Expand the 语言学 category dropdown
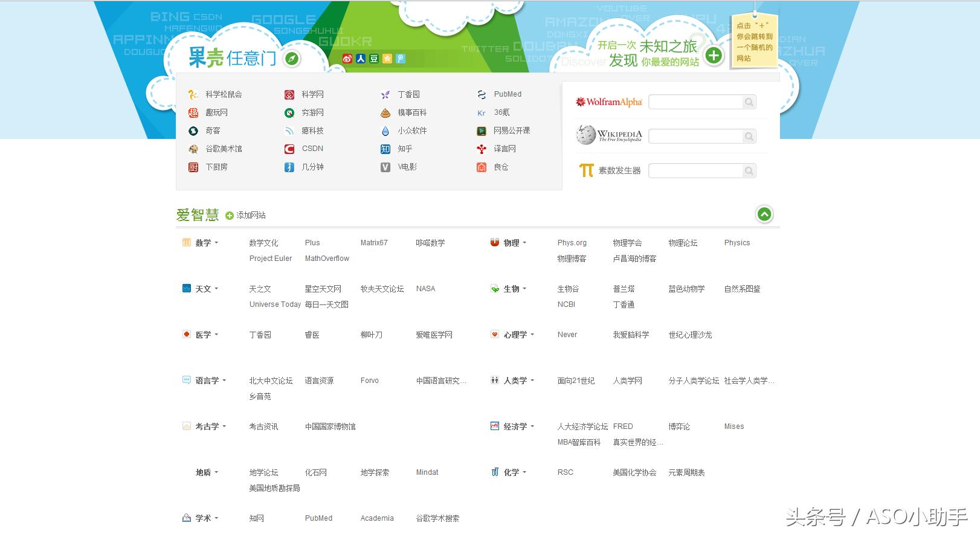The image size is (980, 534). pyautogui.click(x=224, y=381)
